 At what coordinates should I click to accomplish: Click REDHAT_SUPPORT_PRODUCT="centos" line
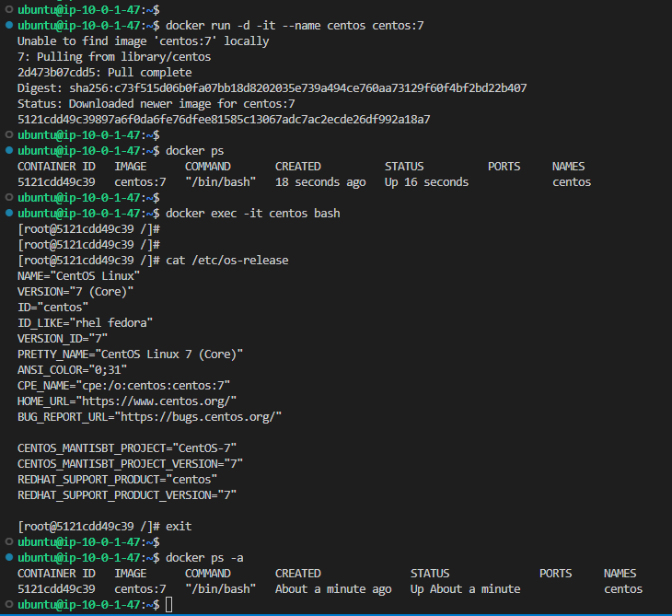pyautogui.click(x=118, y=480)
